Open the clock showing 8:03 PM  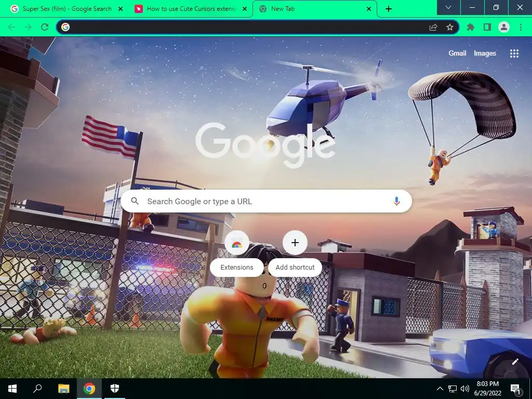click(x=487, y=389)
